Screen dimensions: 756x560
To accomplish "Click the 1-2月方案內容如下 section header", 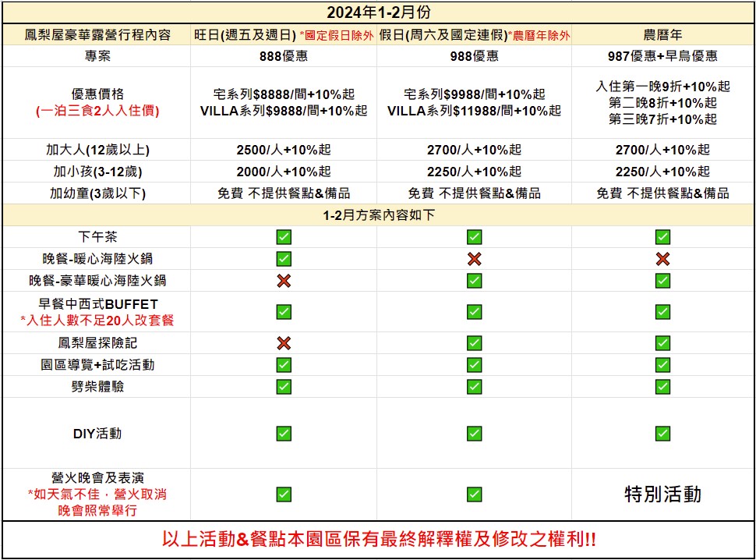I will pos(379,215).
